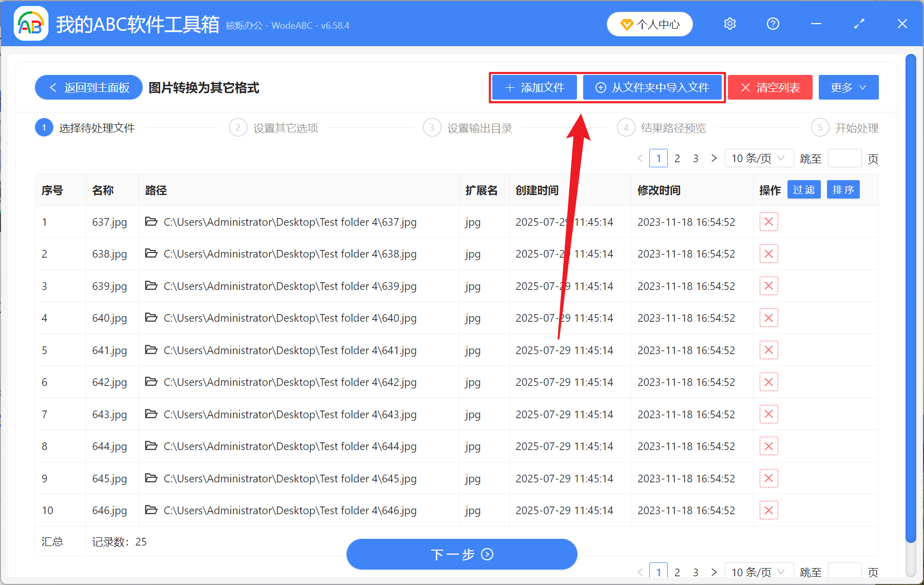Select page 3 in the pagination
Image resolution: width=924 pixels, height=585 pixels.
tap(696, 158)
